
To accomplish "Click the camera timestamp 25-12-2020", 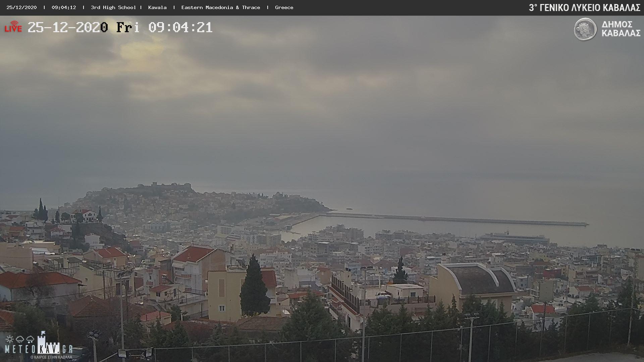I will (x=67, y=27).
